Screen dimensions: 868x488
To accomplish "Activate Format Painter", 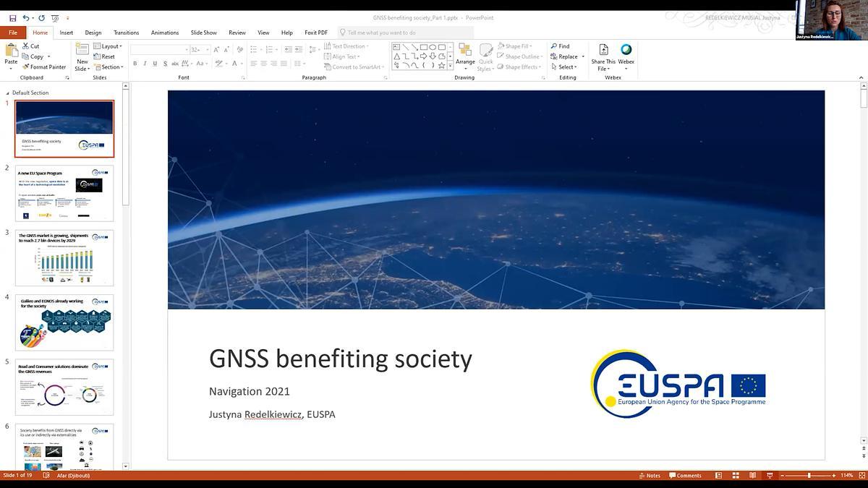I will coord(44,67).
